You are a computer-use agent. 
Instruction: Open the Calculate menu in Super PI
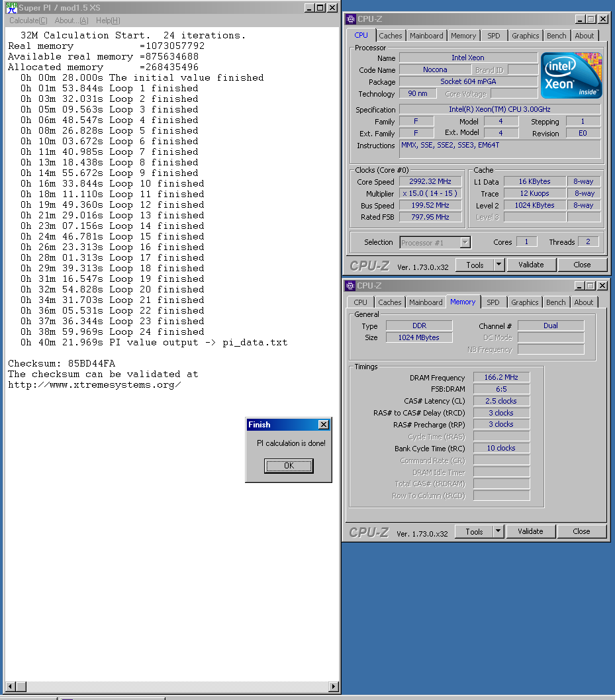coord(28,21)
